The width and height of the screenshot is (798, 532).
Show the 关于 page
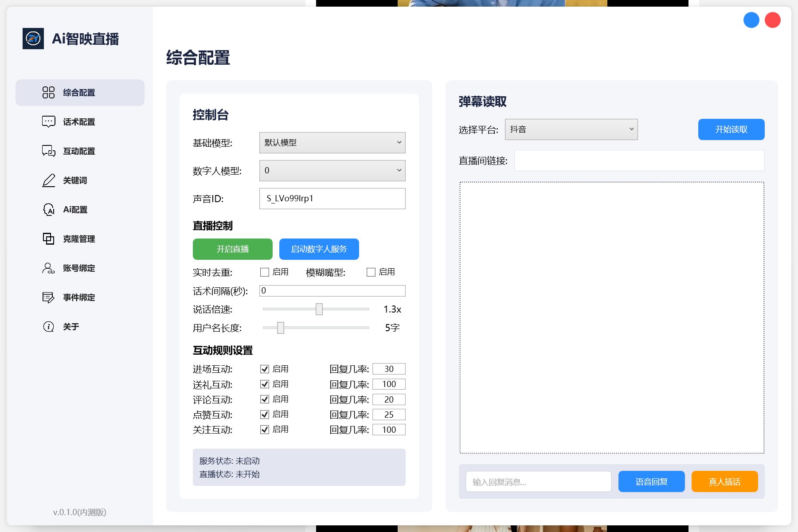click(80, 327)
